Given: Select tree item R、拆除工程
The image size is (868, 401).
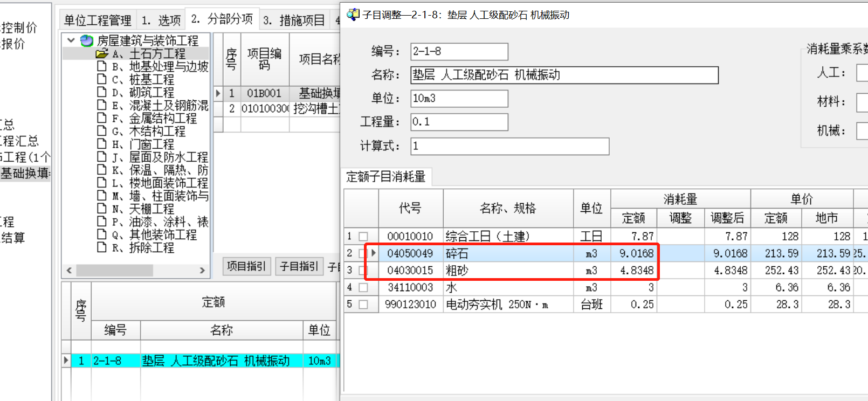Looking at the screenshot, I should [143, 247].
